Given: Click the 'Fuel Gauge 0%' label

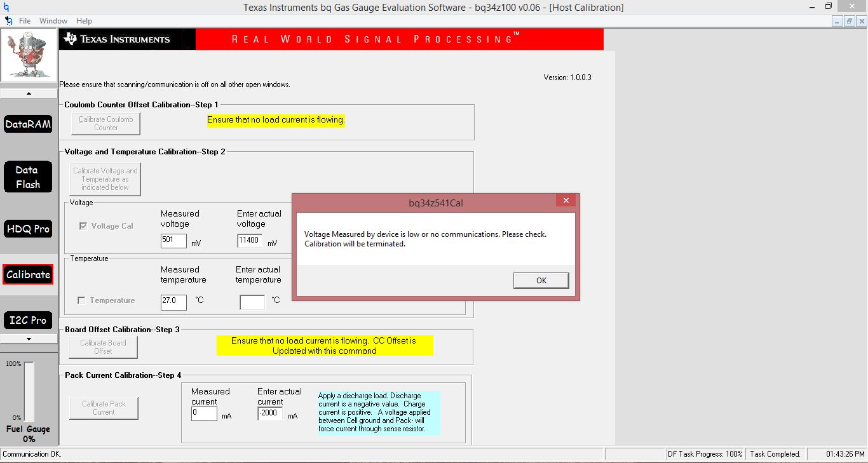Looking at the screenshot, I should tap(29, 434).
